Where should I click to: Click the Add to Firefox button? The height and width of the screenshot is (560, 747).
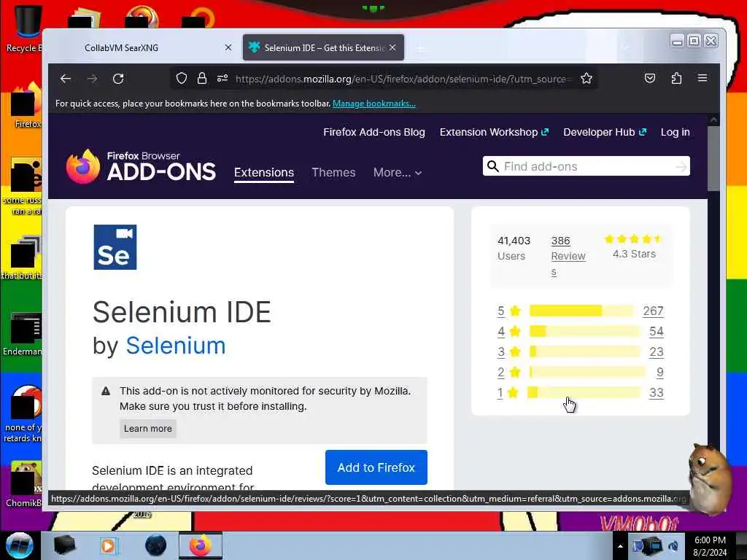point(376,467)
